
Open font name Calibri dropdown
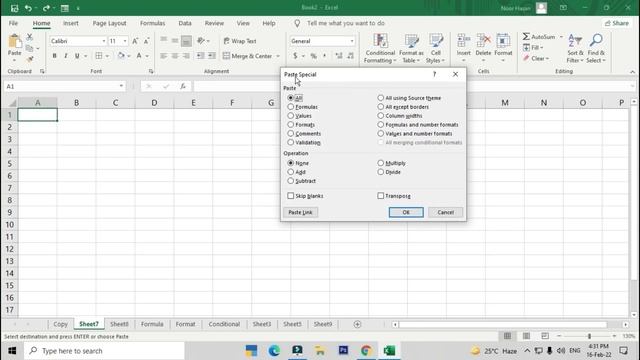(x=104, y=41)
